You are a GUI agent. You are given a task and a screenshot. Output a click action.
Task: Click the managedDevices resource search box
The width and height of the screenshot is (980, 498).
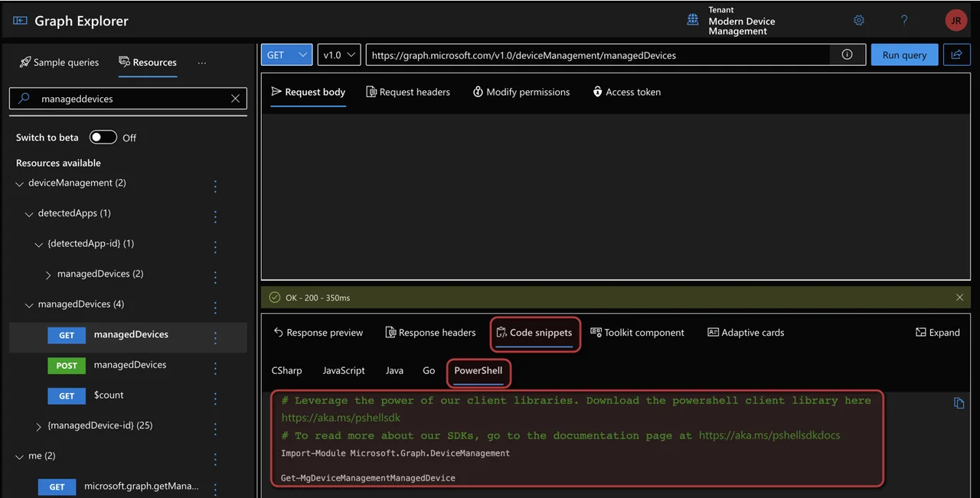click(128, 99)
